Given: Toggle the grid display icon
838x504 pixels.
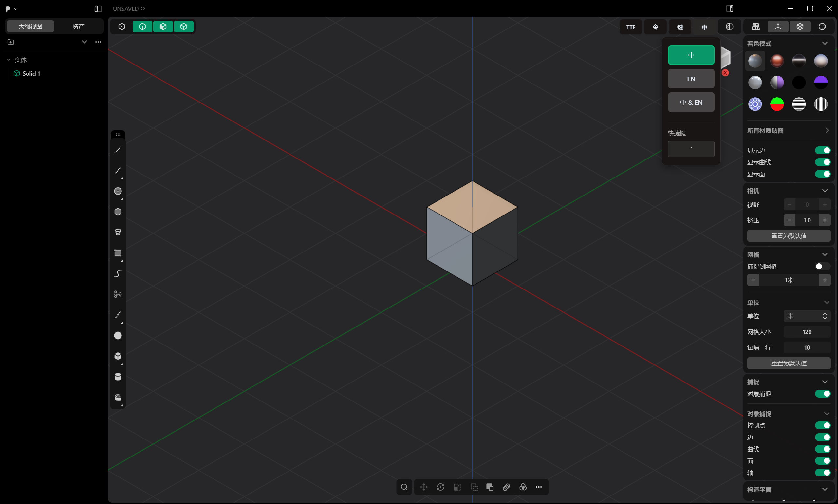Looking at the screenshot, I should pyautogui.click(x=756, y=27).
